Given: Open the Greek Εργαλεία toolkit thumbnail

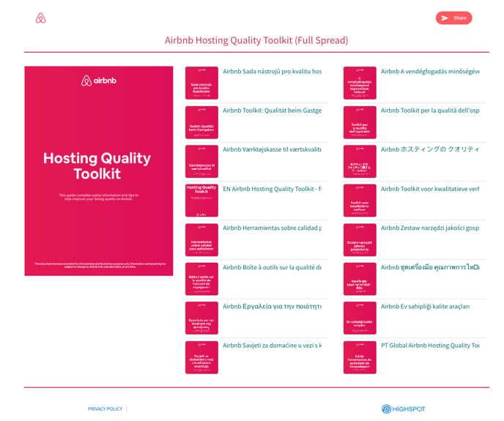Looking at the screenshot, I should [x=201, y=318].
